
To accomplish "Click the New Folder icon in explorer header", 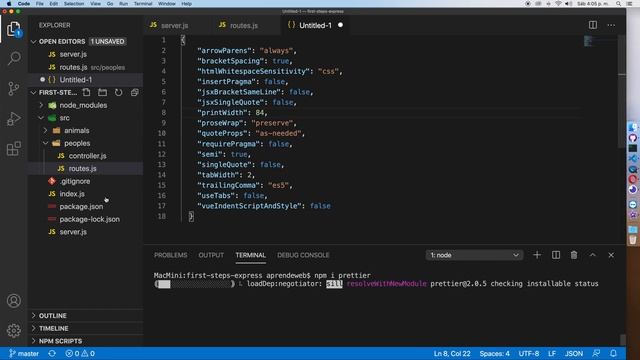I will (102, 93).
